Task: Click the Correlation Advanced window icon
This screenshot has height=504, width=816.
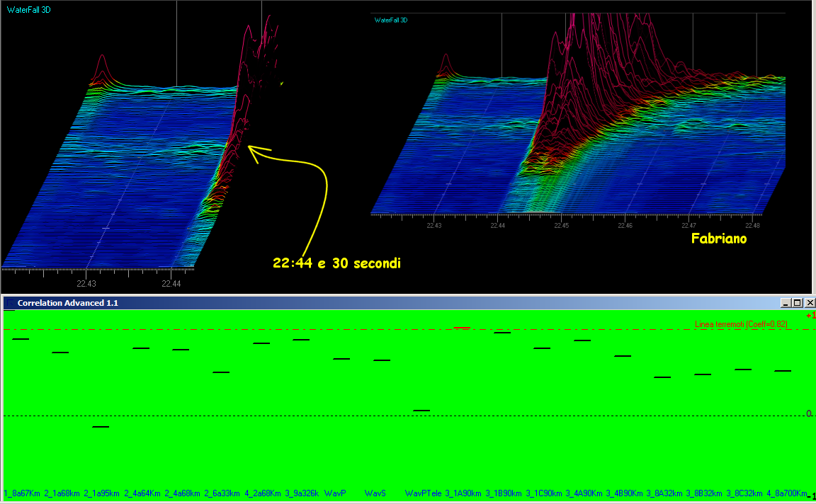Action: tap(9, 303)
